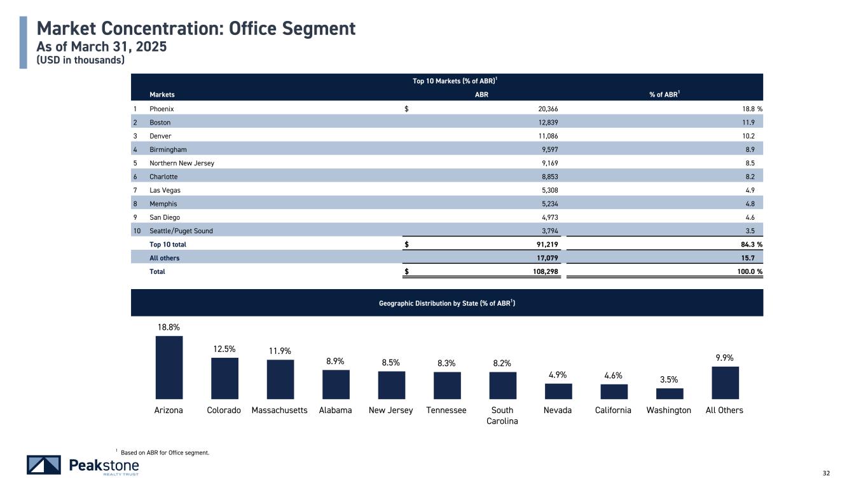
Task: Click the Top 10 Markets table header
Action: click(446, 81)
